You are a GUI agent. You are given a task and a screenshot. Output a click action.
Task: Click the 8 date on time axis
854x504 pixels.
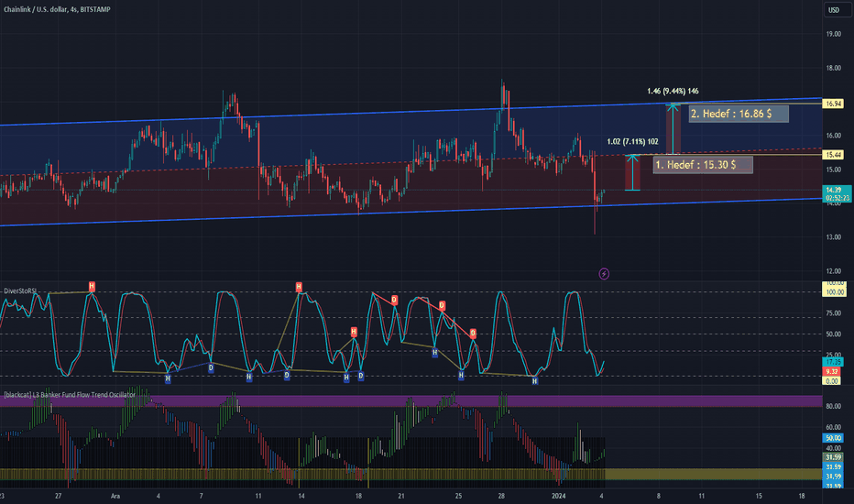coord(659,496)
